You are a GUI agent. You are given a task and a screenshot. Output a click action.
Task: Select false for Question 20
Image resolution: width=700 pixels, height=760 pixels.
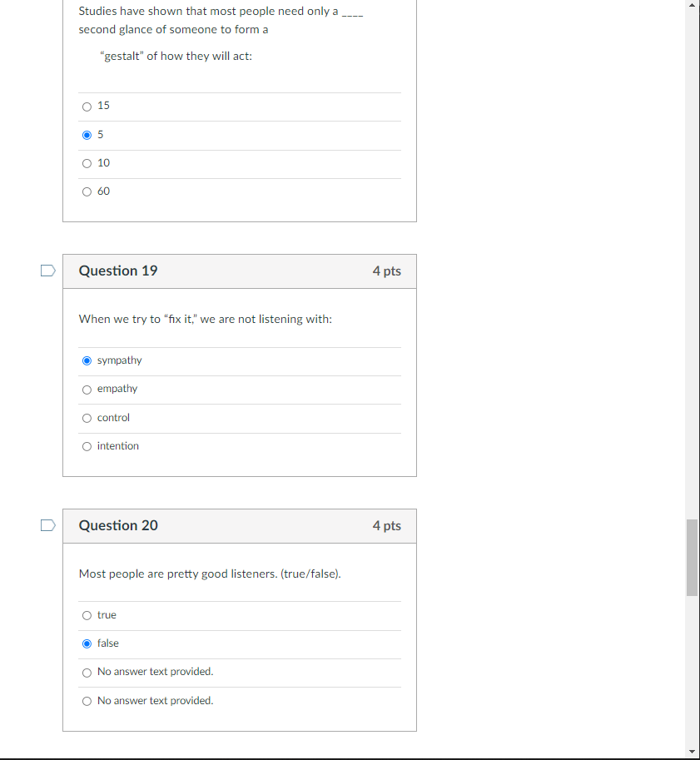(87, 643)
